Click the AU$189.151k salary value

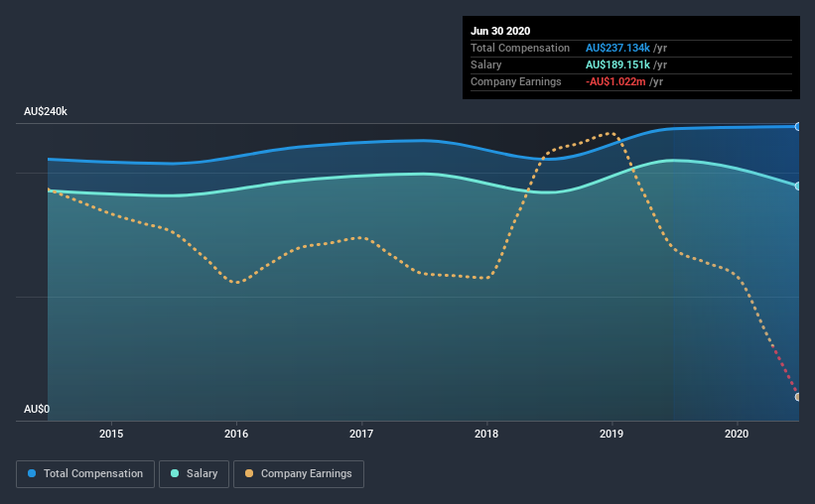(x=617, y=64)
